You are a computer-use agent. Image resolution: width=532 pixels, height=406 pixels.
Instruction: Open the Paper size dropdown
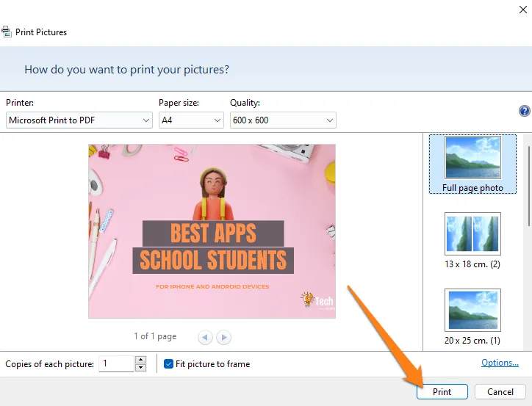coord(191,120)
